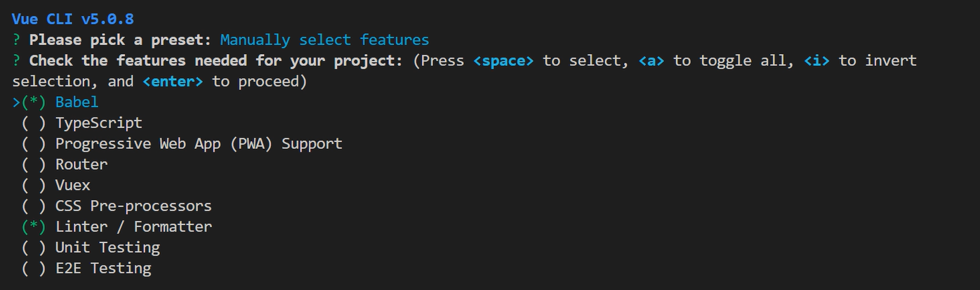Screen dimensions: 980x290
Task: Tick the Router checkbox
Action: pos(34,165)
